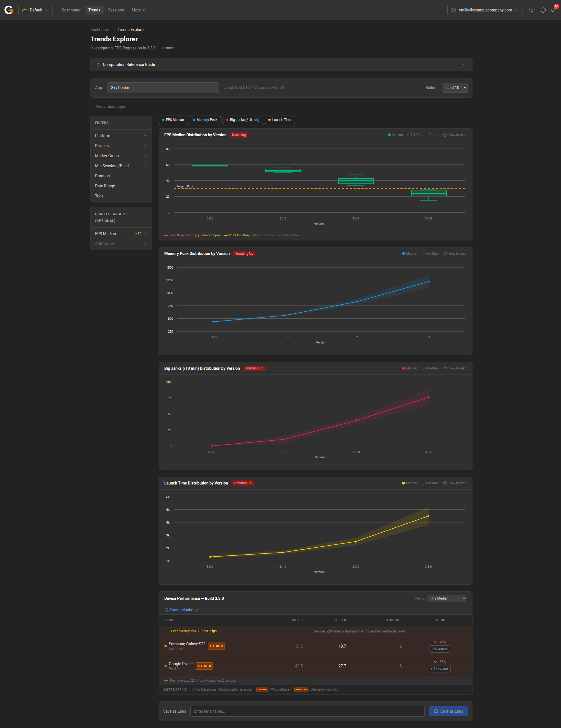Screen dimensions: 561x728
Task: Click the notifications bell icon
Action: click(553, 10)
